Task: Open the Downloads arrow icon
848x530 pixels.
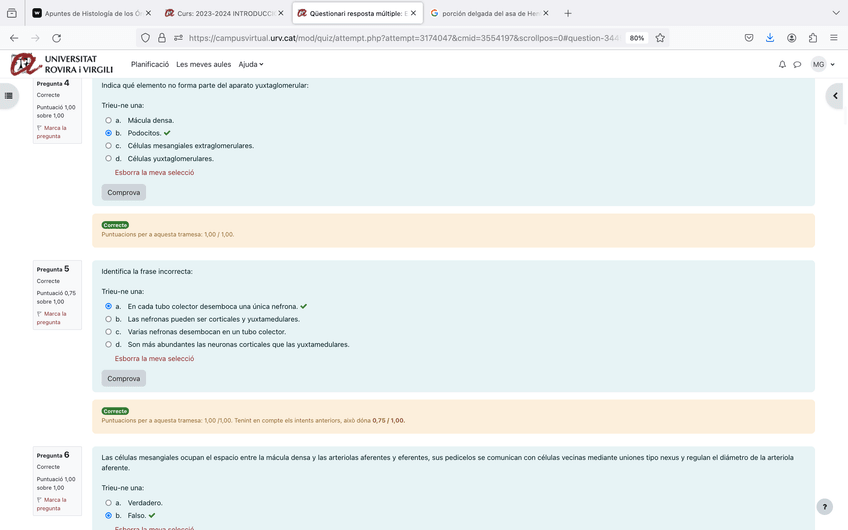Action: 770,38
